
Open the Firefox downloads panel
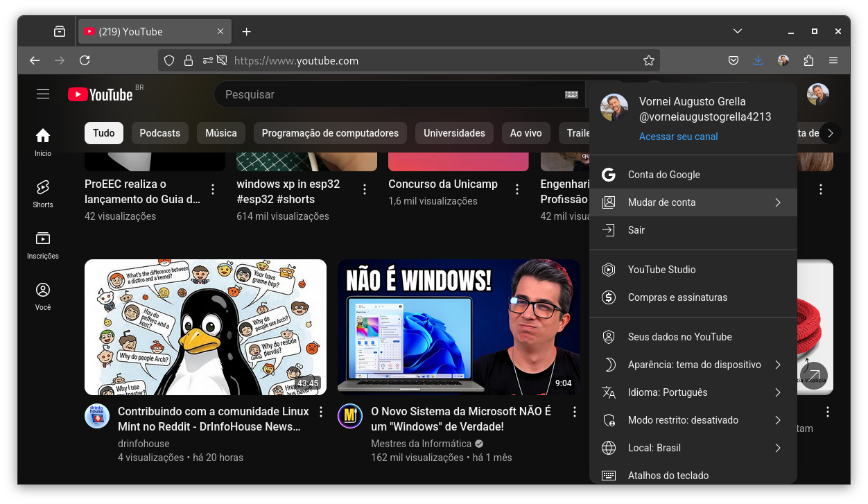pyautogui.click(x=758, y=60)
